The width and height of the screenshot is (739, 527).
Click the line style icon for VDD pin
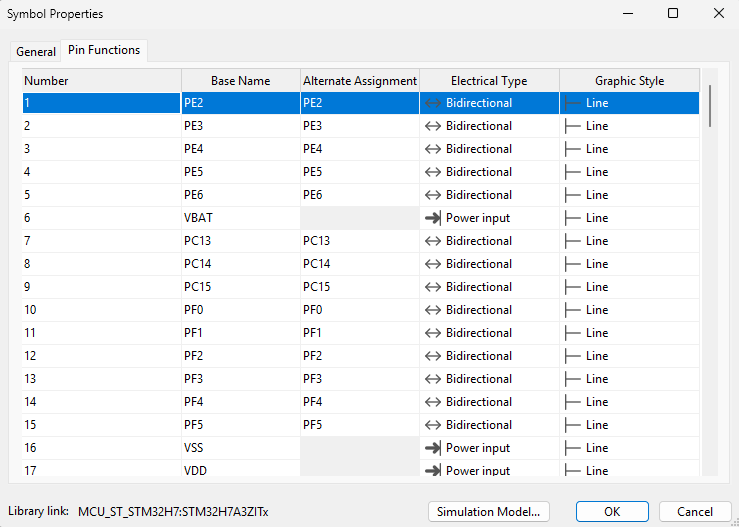point(572,470)
